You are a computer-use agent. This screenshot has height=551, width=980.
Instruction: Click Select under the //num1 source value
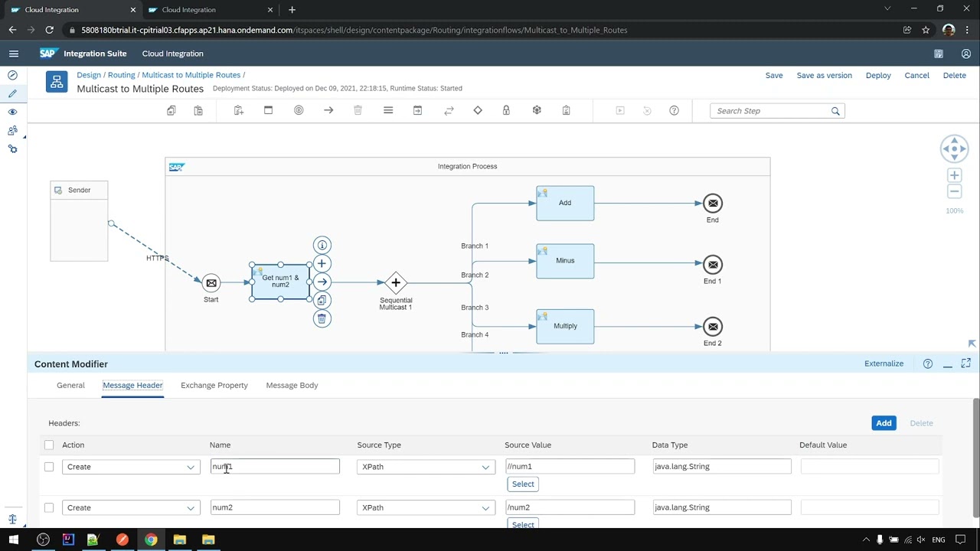tap(523, 484)
